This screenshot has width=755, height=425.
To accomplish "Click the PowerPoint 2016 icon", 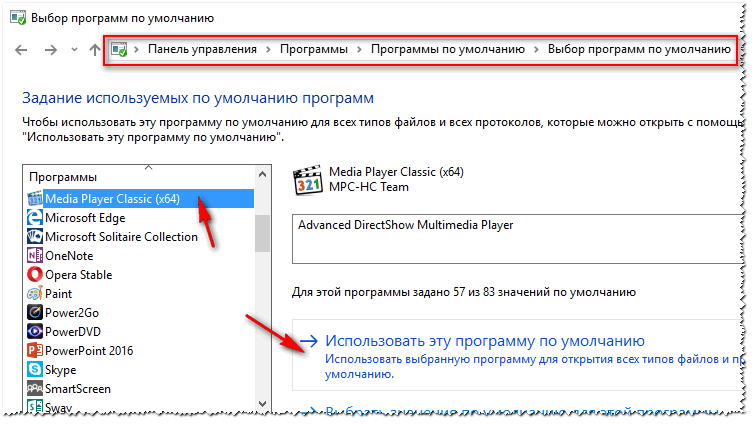I will coord(35,350).
